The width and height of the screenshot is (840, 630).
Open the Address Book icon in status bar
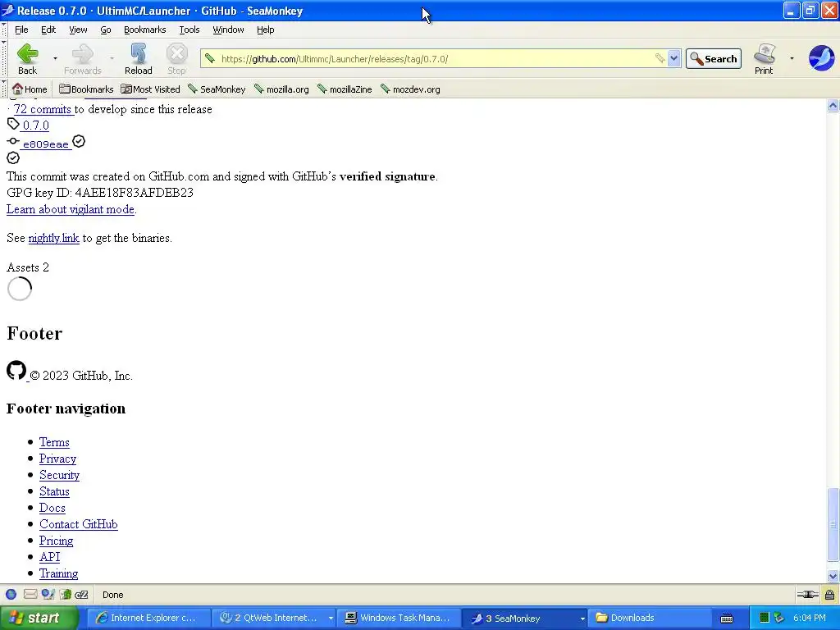click(x=66, y=594)
